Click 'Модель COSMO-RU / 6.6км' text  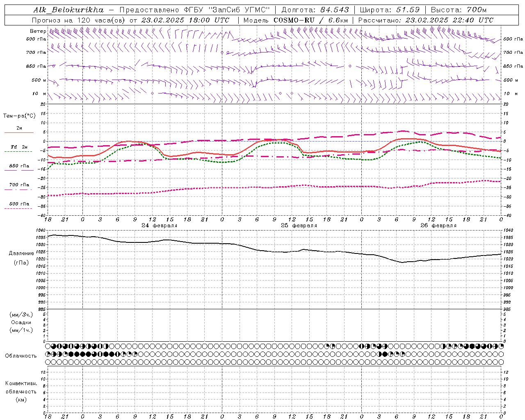coord(296,20)
